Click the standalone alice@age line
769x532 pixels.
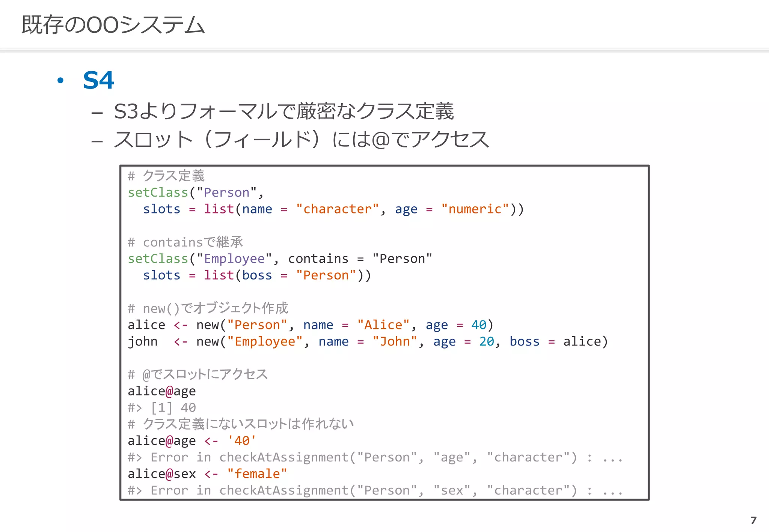point(162,391)
